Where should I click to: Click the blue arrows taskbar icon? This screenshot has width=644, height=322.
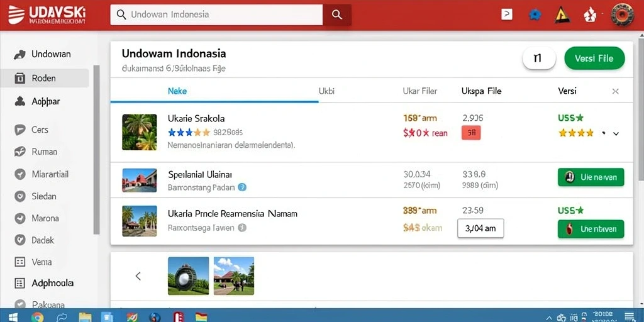tap(62, 317)
